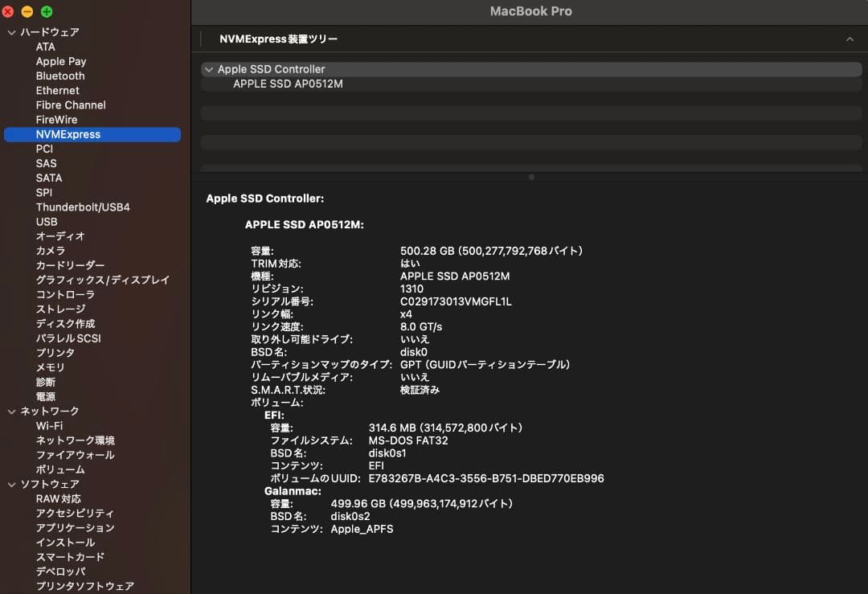Collapse the ソフトウェア section chevron
868x594 pixels.
coord(11,485)
